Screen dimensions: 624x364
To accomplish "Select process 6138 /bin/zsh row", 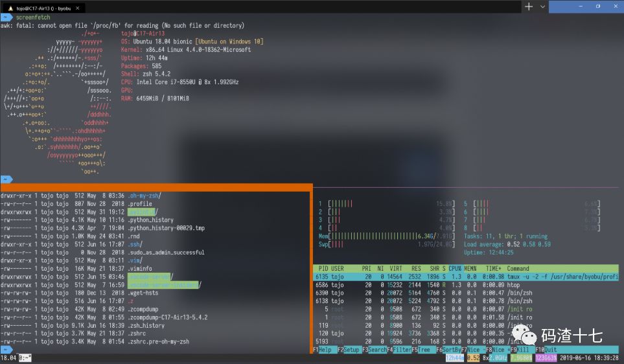I will point(466,301).
